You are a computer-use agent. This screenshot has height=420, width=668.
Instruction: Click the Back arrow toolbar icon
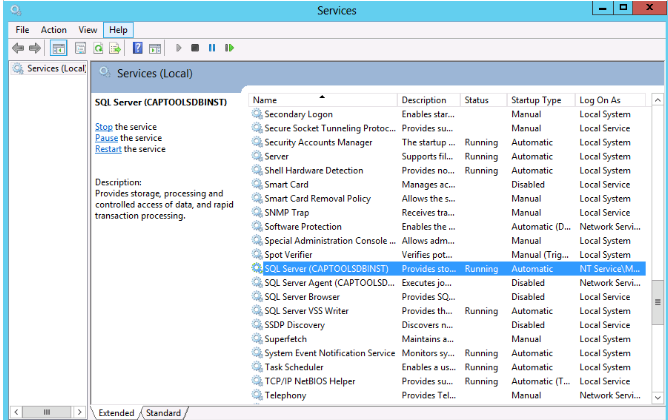point(18,48)
